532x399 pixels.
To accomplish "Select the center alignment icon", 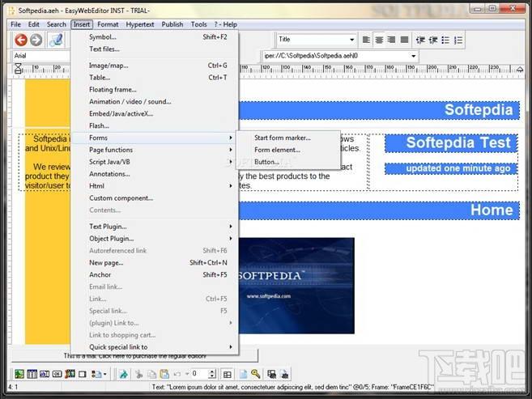I will click(379, 40).
